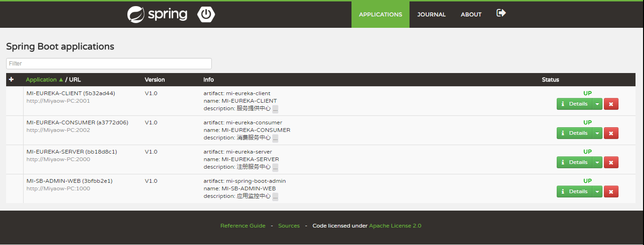Image resolution: width=644 pixels, height=245 pixels.
Task: Open the Sources link in footer
Action: point(289,226)
